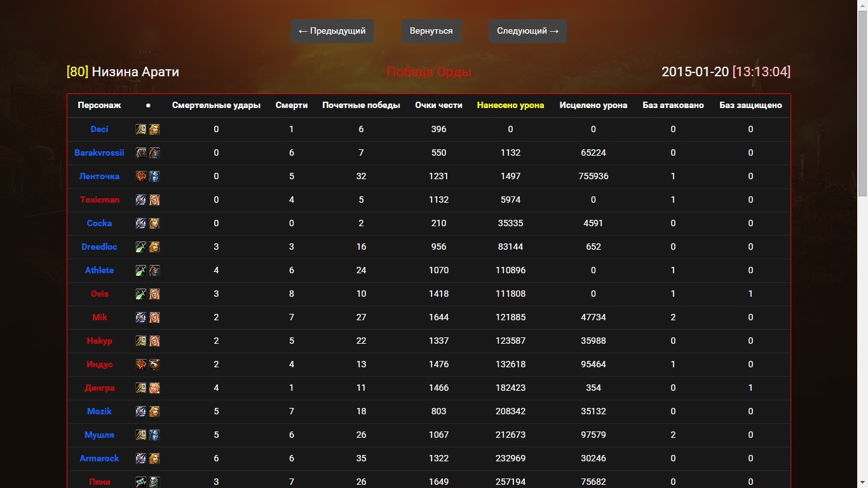
Task: Click the tauren race icon beside Индус
Action: [x=154, y=365]
